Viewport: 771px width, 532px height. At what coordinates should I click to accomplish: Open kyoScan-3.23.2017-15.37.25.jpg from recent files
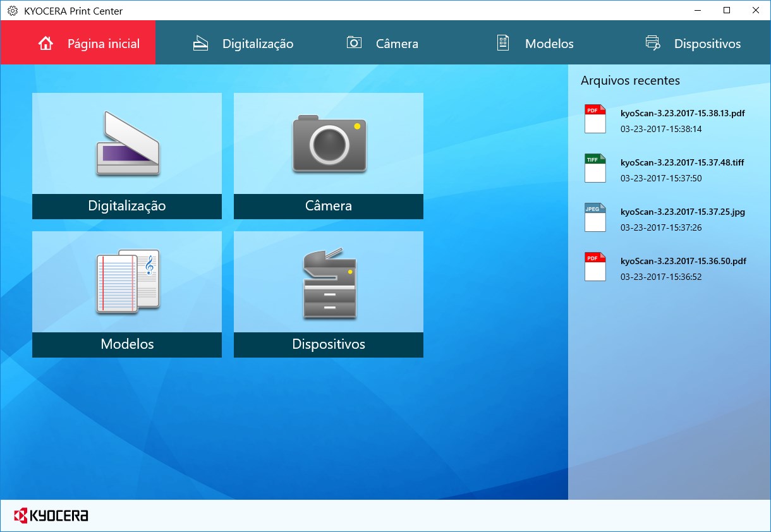(x=683, y=212)
